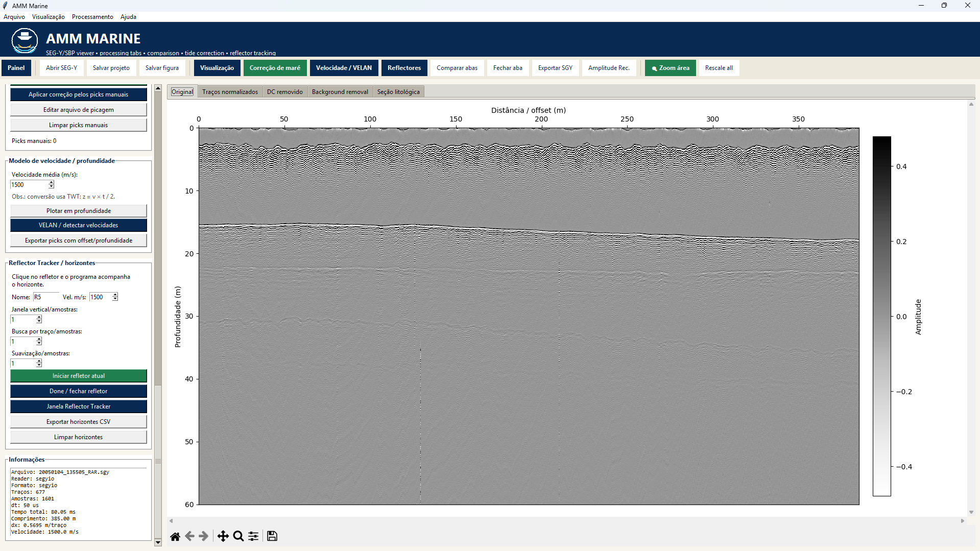Click the reflector Nome input field
980x551 pixels.
(46, 297)
